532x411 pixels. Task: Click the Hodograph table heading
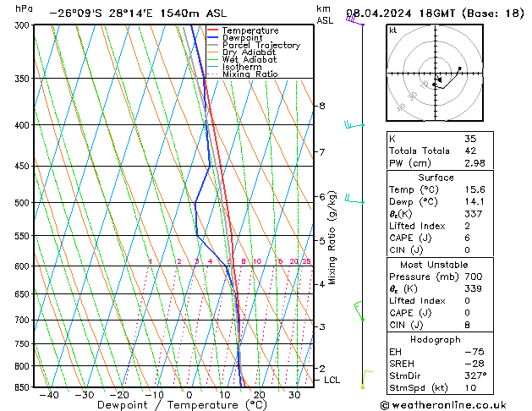[436, 339]
